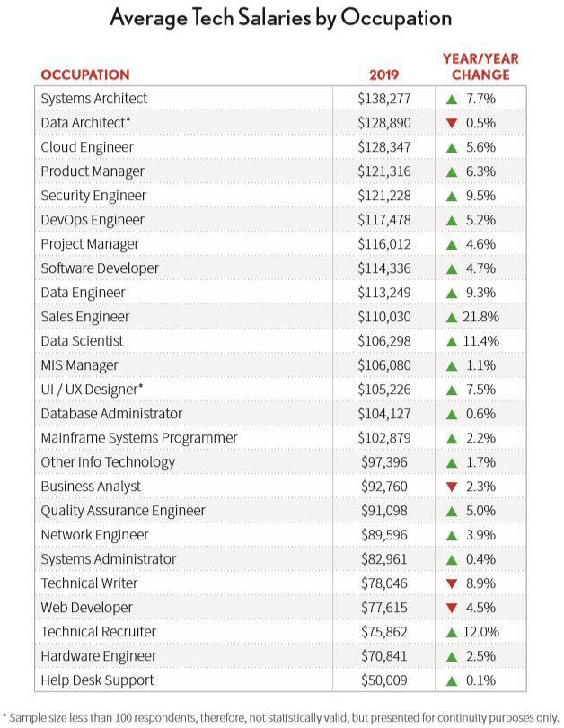Image resolution: width=564 pixels, height=728 pixels.
Task: Select the Security Engineer salary $121,228
Action: click(383, 195)
